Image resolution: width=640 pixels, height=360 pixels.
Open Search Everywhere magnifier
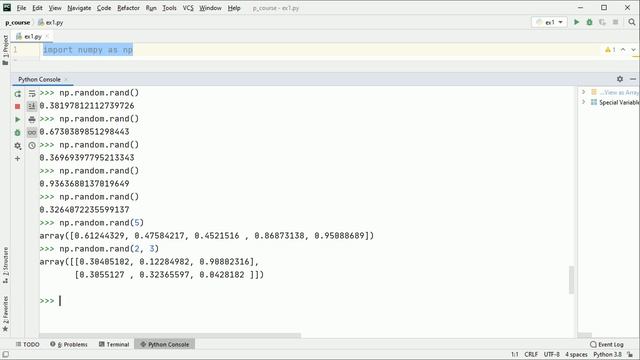point(632,22)
